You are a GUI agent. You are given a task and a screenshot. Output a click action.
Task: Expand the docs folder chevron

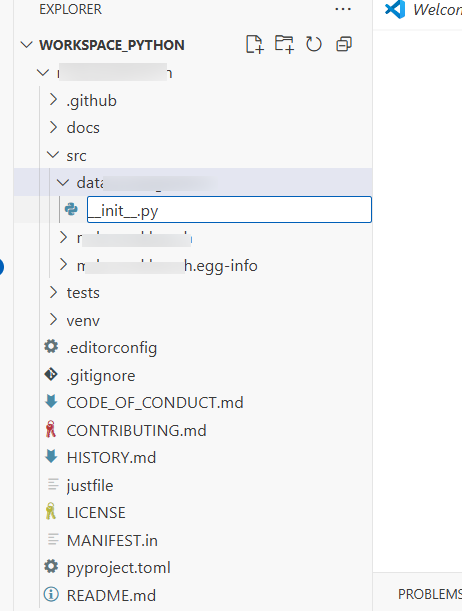point(54,127)
